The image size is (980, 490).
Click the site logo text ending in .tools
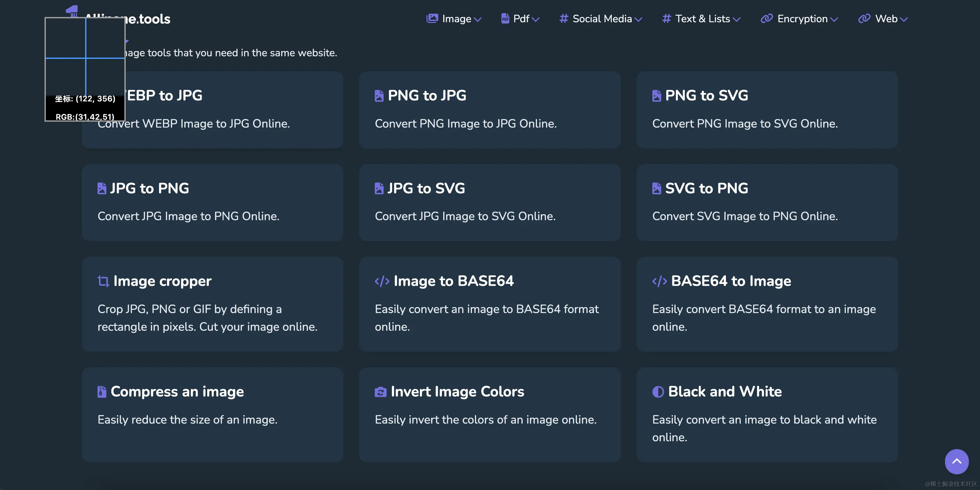148,19
